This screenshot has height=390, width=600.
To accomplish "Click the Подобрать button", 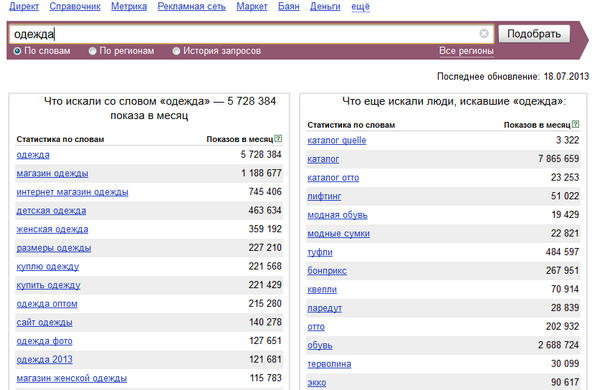I will [534, 34].
